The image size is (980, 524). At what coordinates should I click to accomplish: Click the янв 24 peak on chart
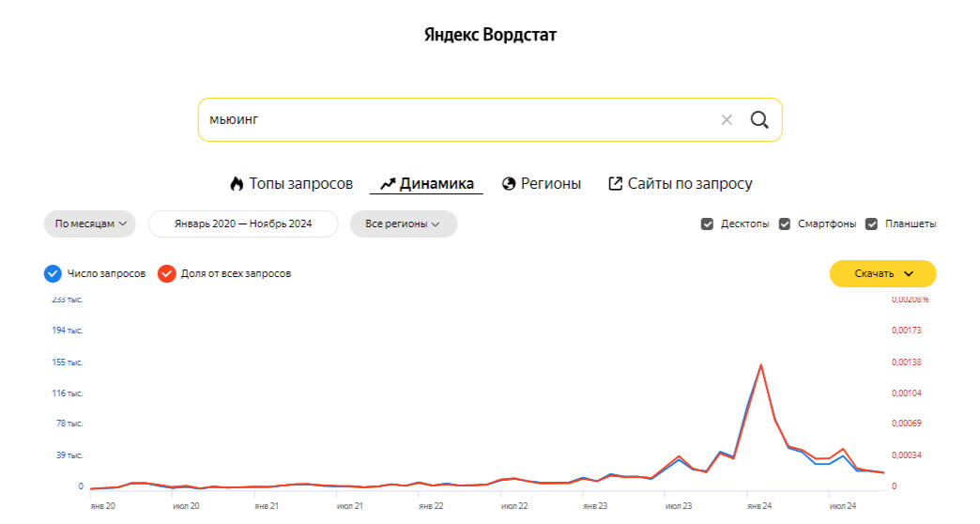tap(760, 365)
